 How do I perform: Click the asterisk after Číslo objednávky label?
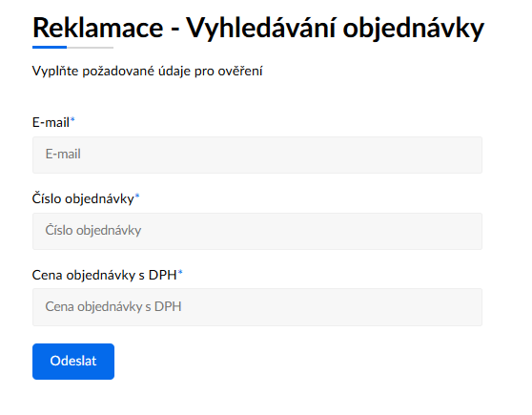(x=137, y=197)
